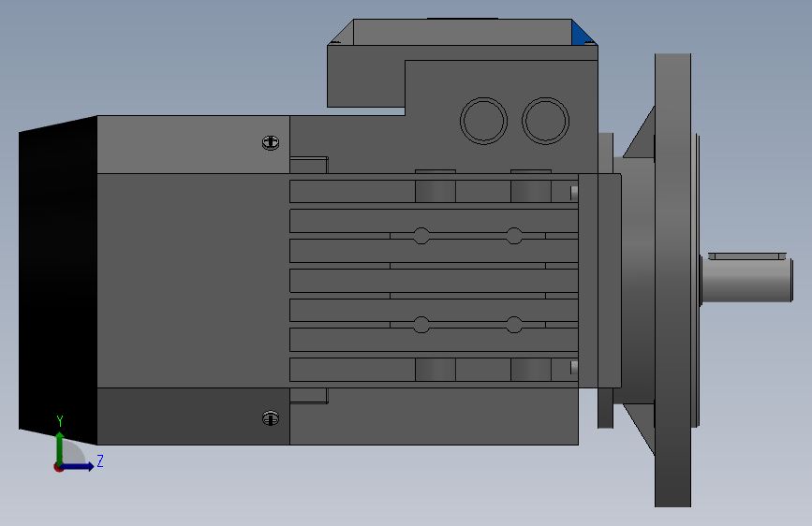
Task: Pick the left circular cable entry hole
Action: (x=483, y=121)
